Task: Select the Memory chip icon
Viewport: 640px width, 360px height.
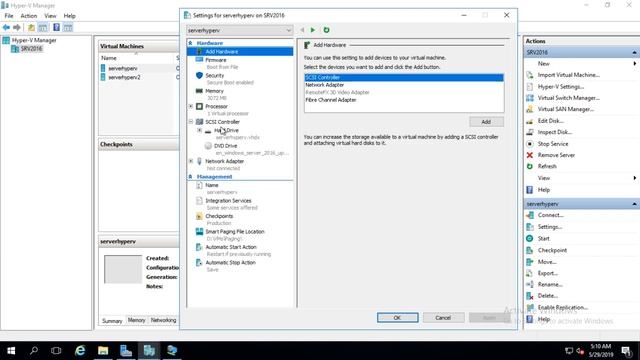Action: (199, 91)
